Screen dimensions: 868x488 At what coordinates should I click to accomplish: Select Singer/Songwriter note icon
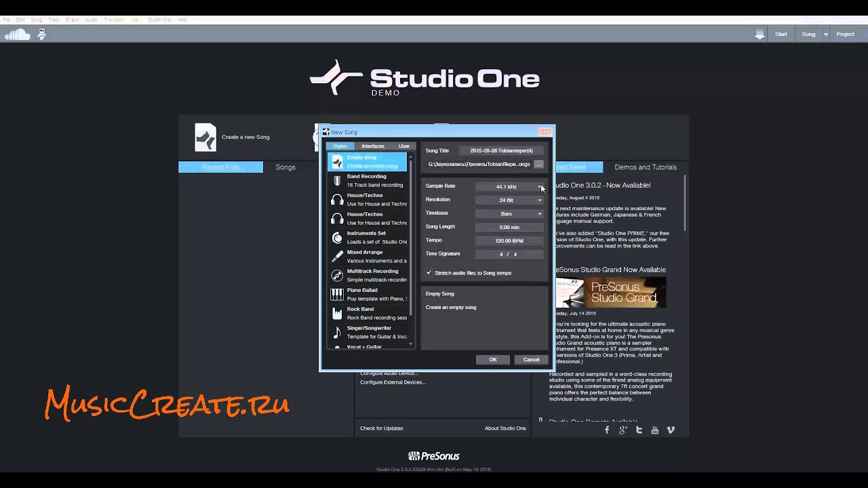[337, 332]
